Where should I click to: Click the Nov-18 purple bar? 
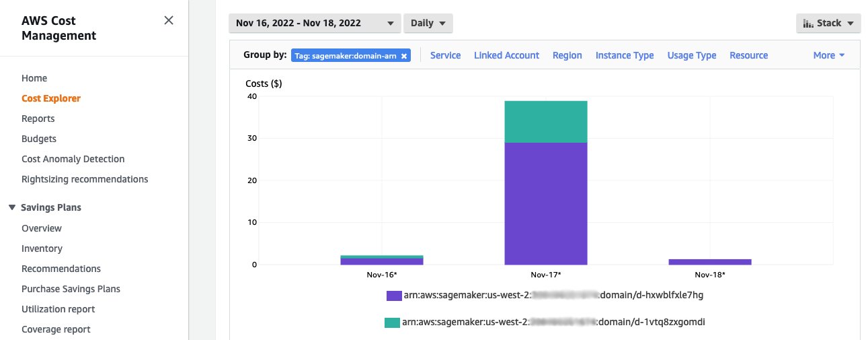(710, 262)
